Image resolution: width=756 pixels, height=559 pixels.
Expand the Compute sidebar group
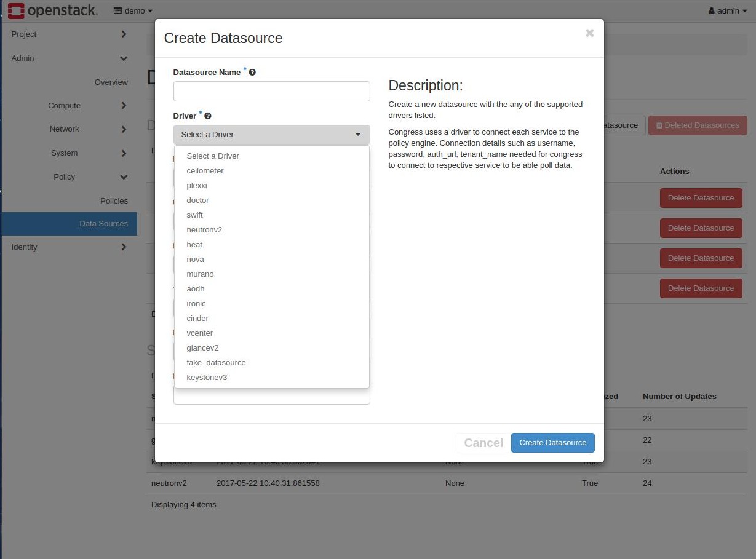pos(69,106)
